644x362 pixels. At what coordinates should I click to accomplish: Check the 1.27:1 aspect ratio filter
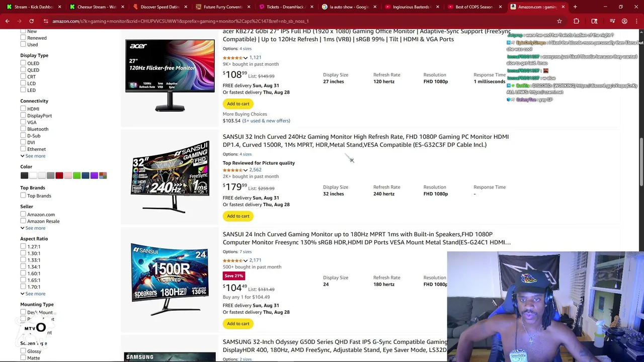coord(23,246)
